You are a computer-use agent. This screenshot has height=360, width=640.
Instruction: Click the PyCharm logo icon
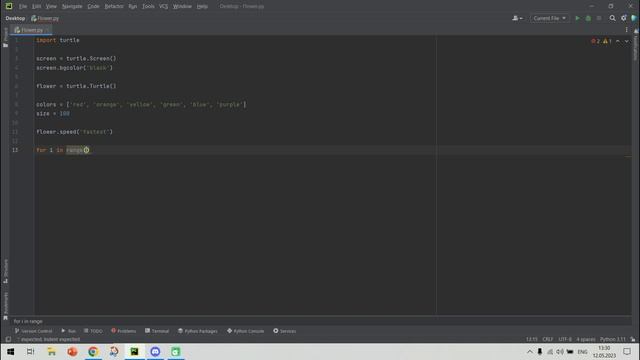pyautogui.click(x=9, y=6)
